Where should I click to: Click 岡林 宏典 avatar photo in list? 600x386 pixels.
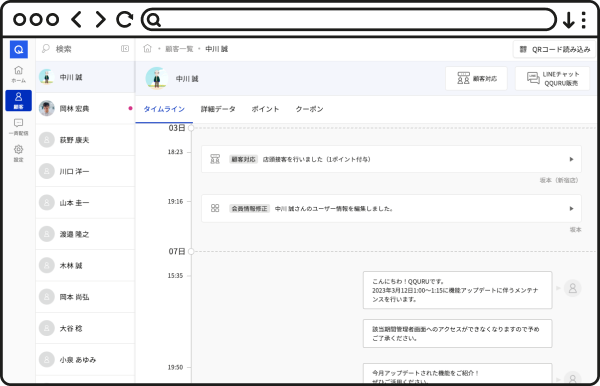[x=47, y=108]
